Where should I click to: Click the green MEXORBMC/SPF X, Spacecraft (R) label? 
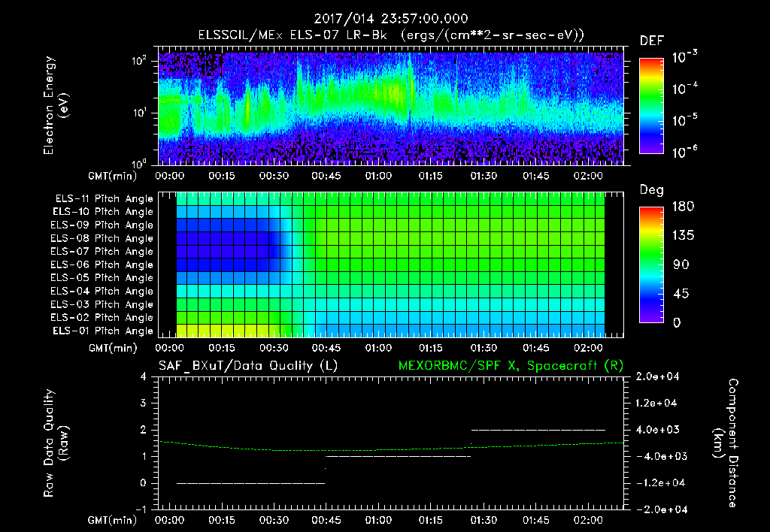(x=511, y=366)
